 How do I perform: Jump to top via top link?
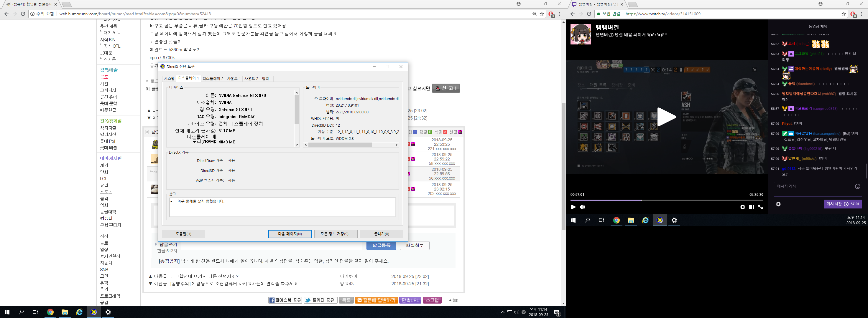[453, 300]
